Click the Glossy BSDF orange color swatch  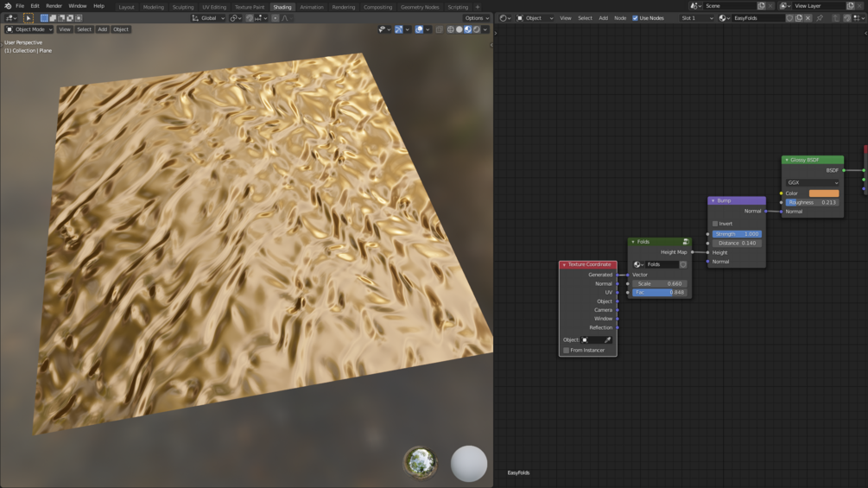coord(824,193)
